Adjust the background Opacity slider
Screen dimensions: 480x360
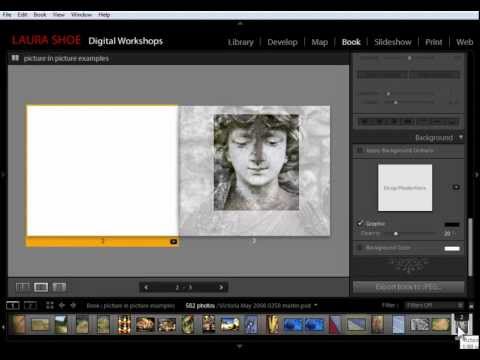coord(396,234)
